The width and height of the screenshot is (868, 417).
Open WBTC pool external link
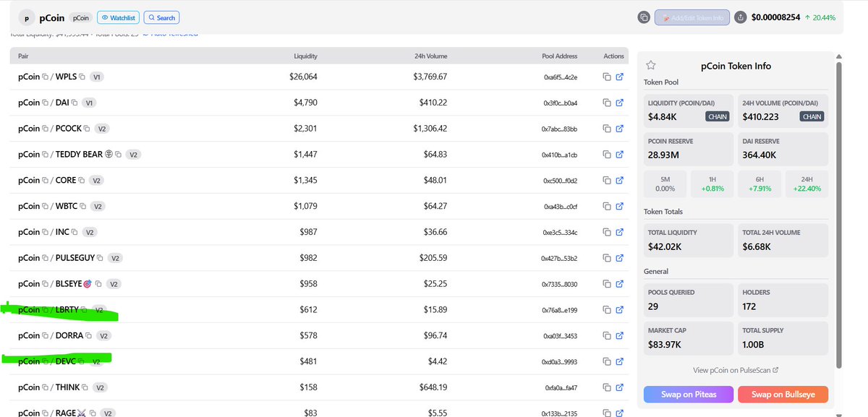point(619,207)
